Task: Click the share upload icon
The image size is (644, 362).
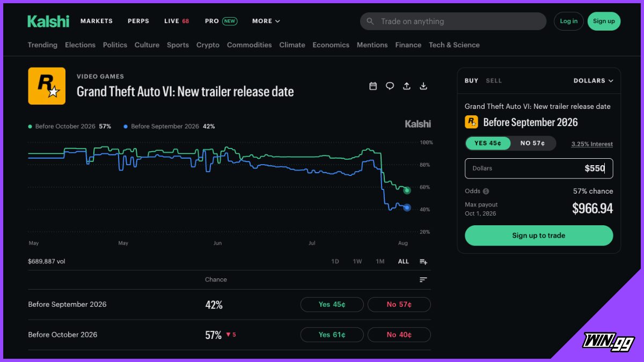Action: [407, 86]
